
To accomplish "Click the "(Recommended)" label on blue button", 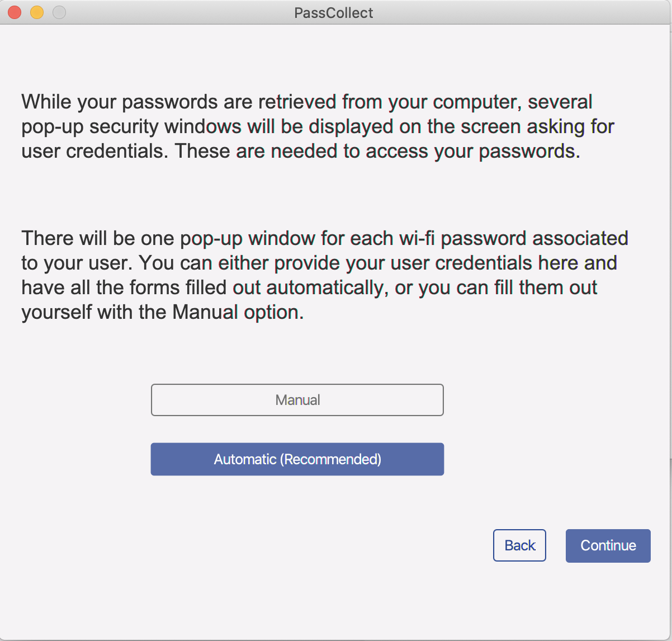I will (x=331, y=459).
